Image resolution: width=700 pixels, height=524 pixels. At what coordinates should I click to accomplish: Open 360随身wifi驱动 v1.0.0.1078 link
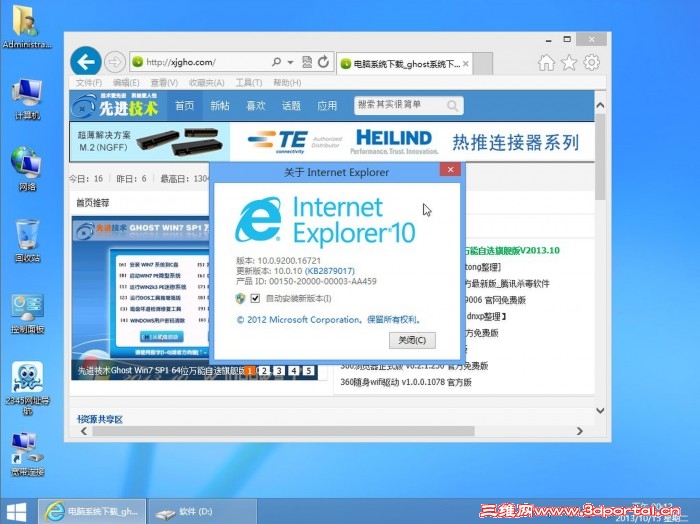(x=406, y=382)
